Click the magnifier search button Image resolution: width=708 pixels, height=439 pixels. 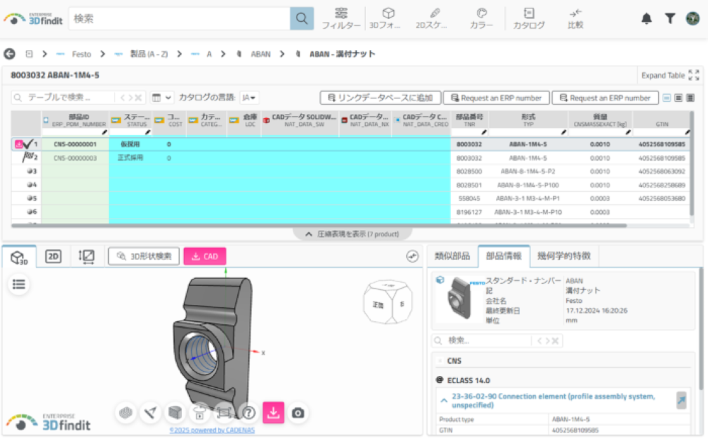tap(302, 18)
